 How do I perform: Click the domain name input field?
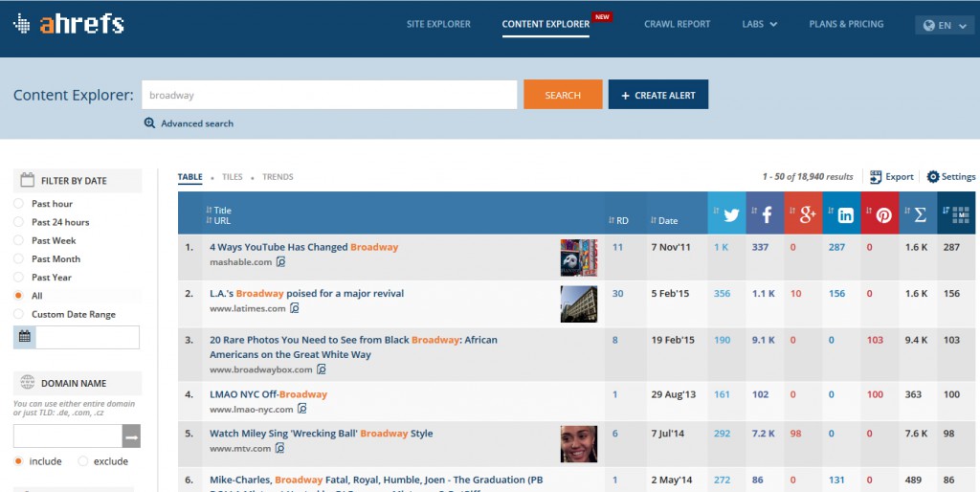coord(68,436)
